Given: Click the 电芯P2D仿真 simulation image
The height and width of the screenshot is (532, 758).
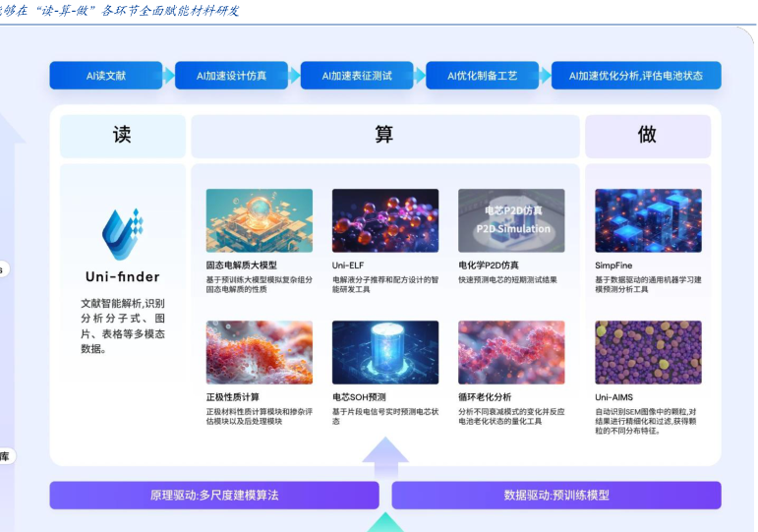Looking at the screenshot, I should click(x=511, y=220).
